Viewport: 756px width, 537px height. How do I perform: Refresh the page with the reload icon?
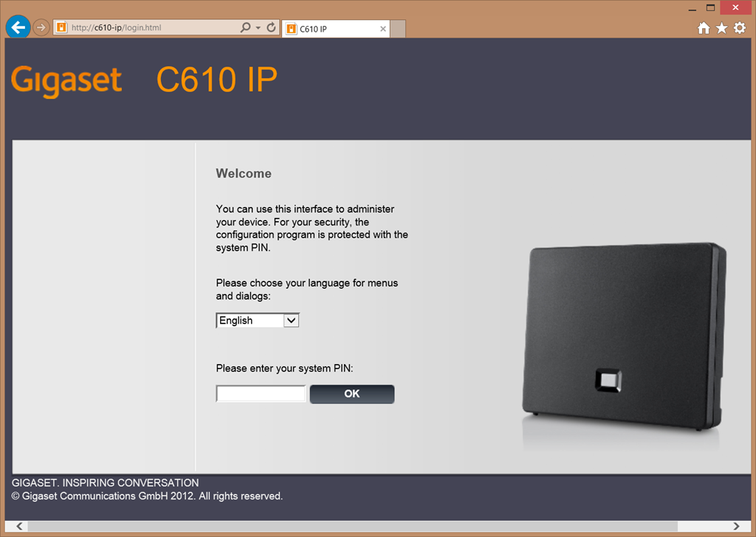pyautogui.click(x=272, y=27)
